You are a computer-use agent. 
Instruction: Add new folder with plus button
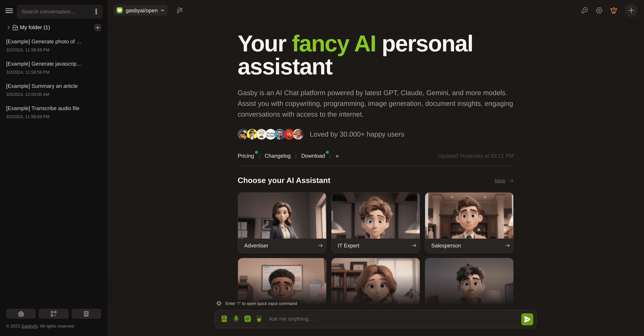pyautogui.click(x=98, y=27)
